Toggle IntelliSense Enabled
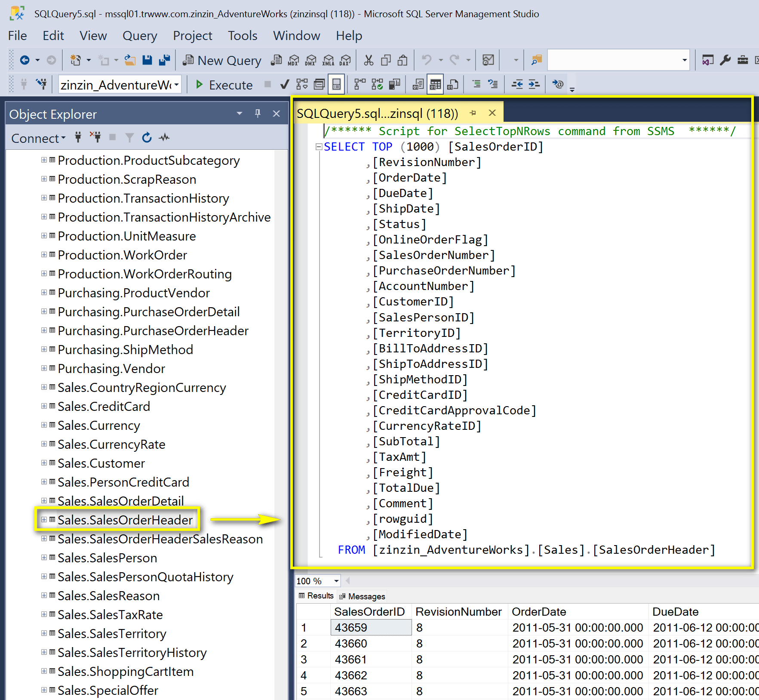Screen dimensions: 759x700 [x=336, y=84]
